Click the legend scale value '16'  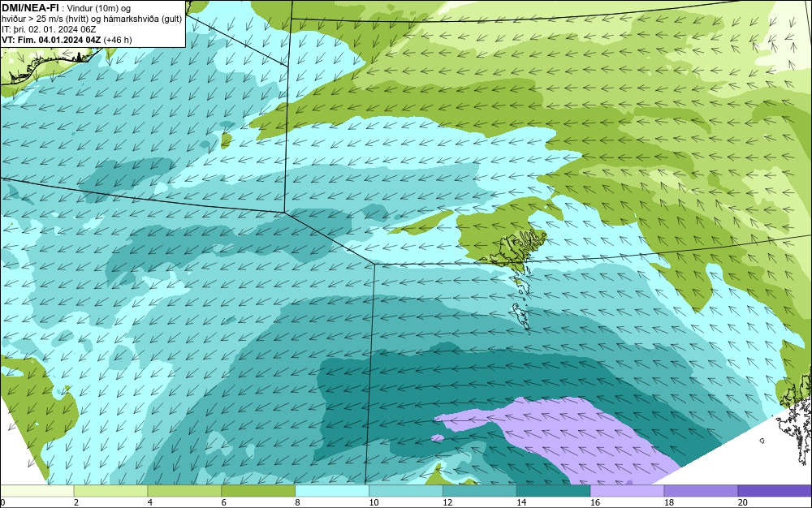(595, 502)
